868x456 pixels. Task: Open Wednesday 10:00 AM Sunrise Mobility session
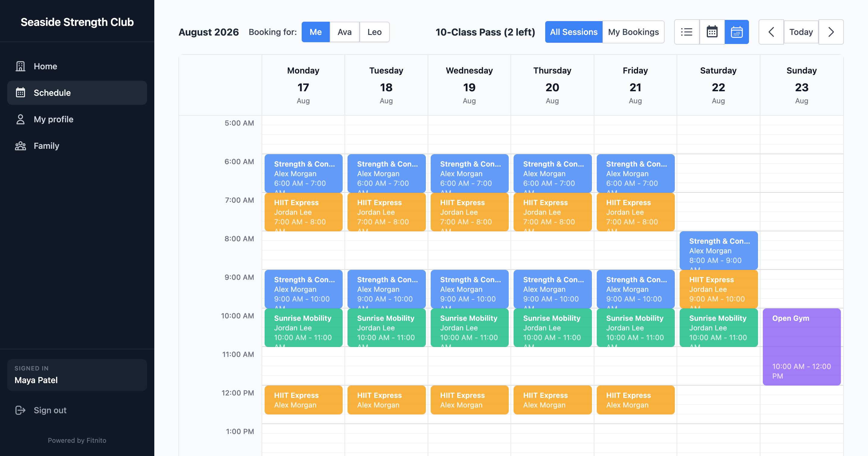tap(470, 328)
